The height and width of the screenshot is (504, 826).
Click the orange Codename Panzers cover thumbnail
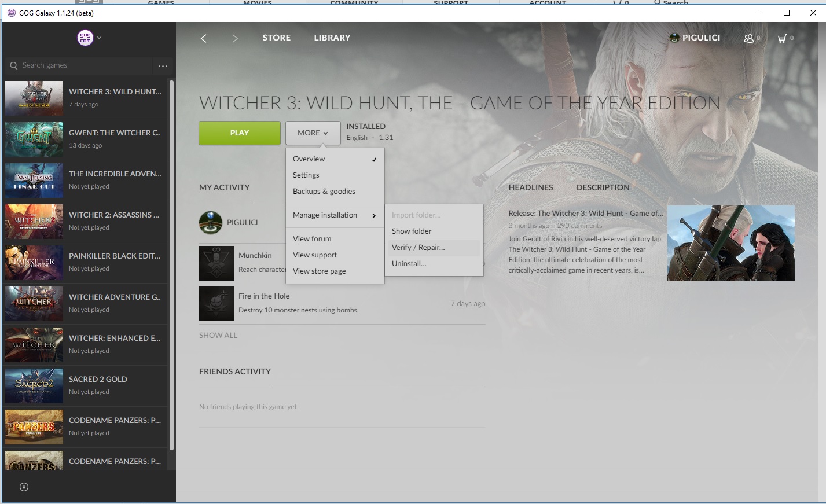(34, 427)
